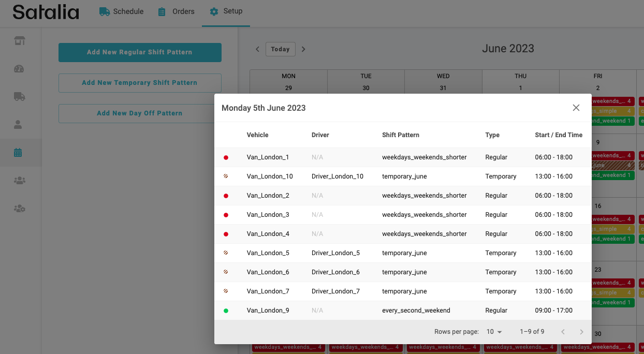Jump to current date with Today button
644x354 pixels.
click(x=280, y=49)
